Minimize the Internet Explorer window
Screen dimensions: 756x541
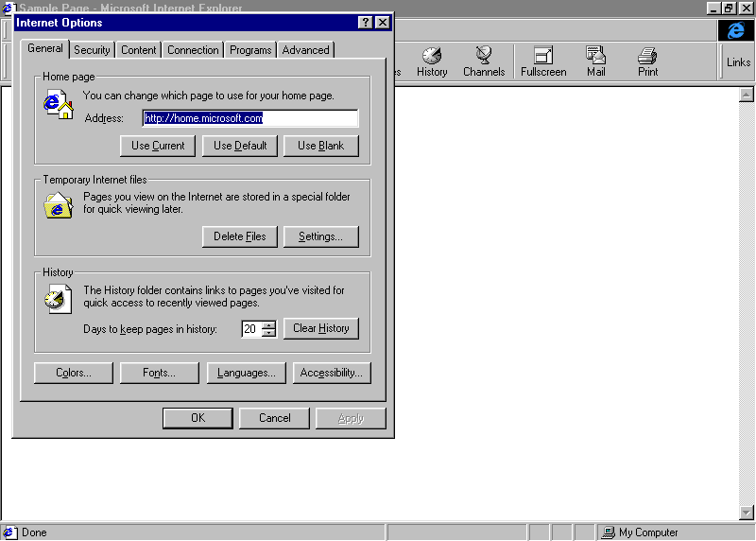(713, 9)
